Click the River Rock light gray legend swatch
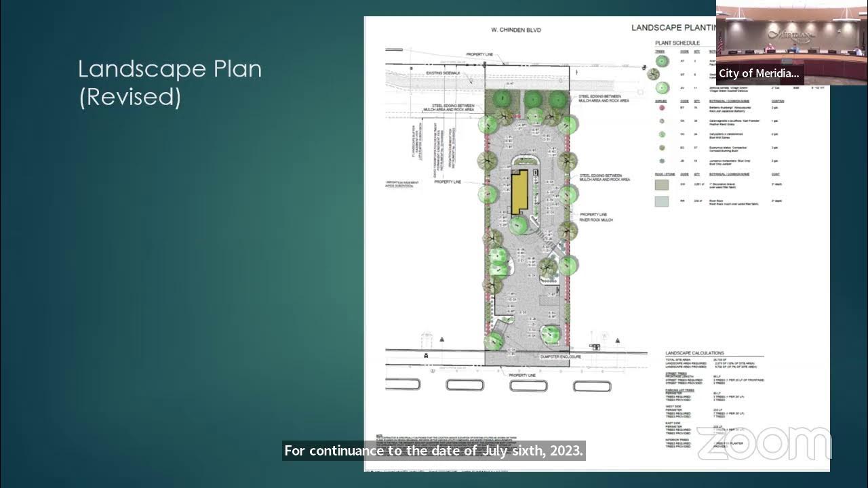Screen dimensions: 868x488 click(x=662, y=201)
